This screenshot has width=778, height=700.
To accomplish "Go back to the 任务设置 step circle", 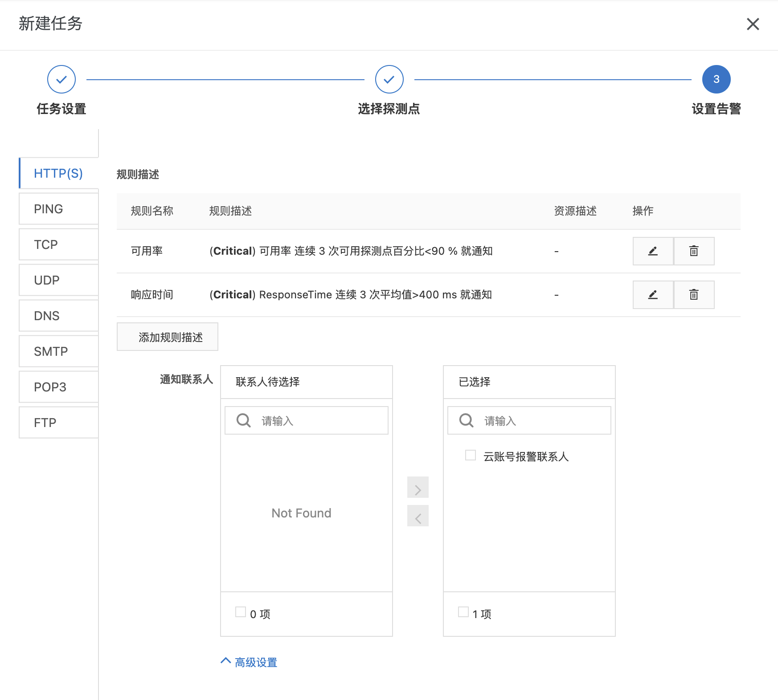I will [61, 80].
